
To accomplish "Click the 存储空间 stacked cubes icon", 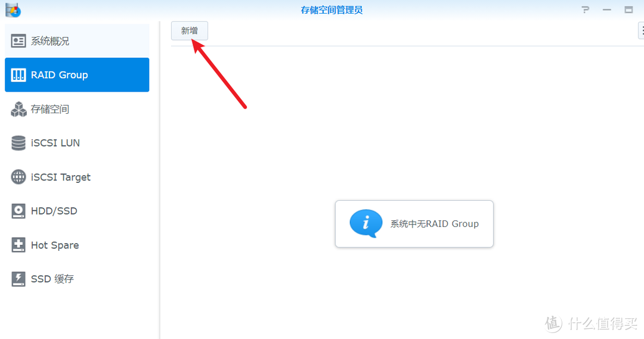I will 18,109.
